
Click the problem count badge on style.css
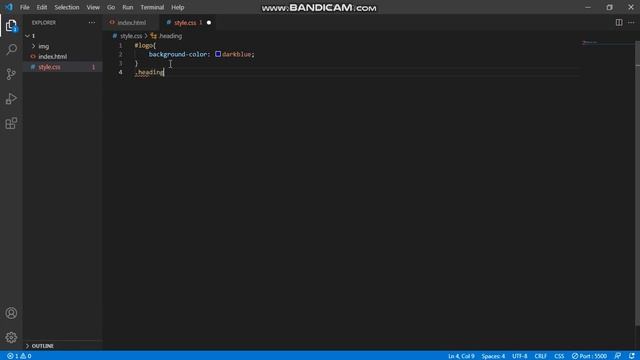(x=93, y=67)
